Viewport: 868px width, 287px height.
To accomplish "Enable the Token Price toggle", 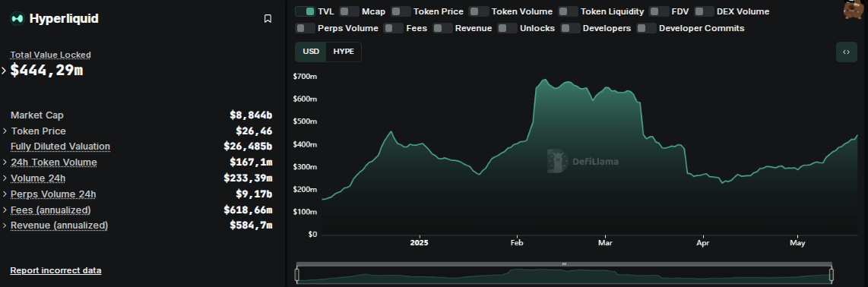I will (401, 11).
